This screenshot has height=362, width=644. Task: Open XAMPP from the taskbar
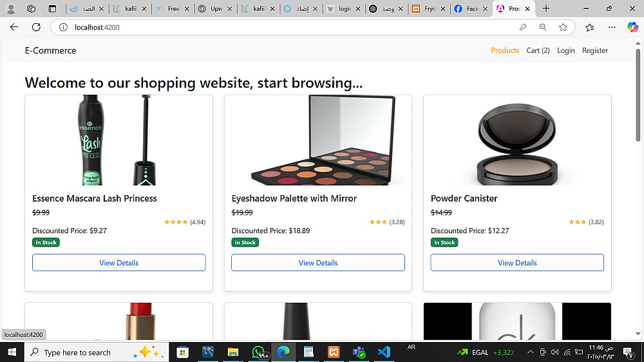point(334,352)
